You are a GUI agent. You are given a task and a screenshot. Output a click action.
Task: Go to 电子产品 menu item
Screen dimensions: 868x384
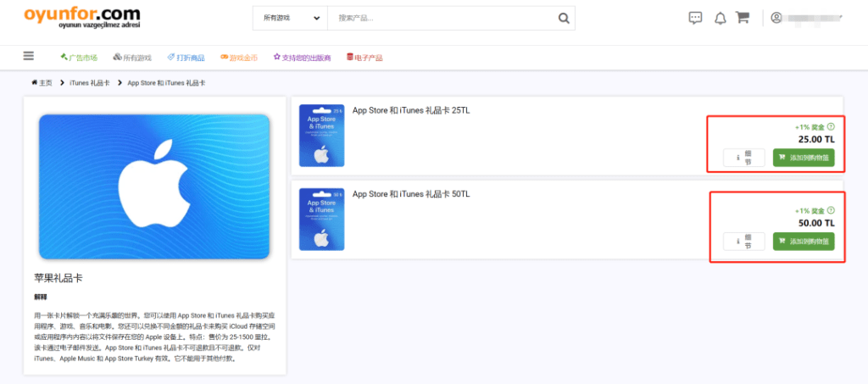[364, 58]
